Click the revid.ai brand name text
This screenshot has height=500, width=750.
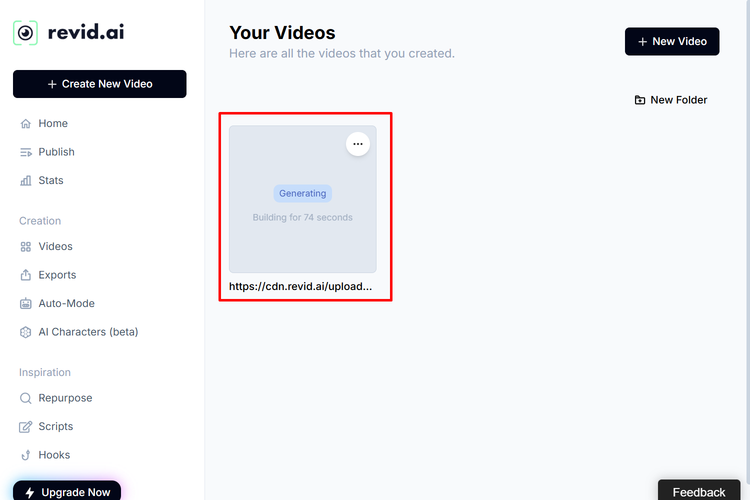[86, 33]
